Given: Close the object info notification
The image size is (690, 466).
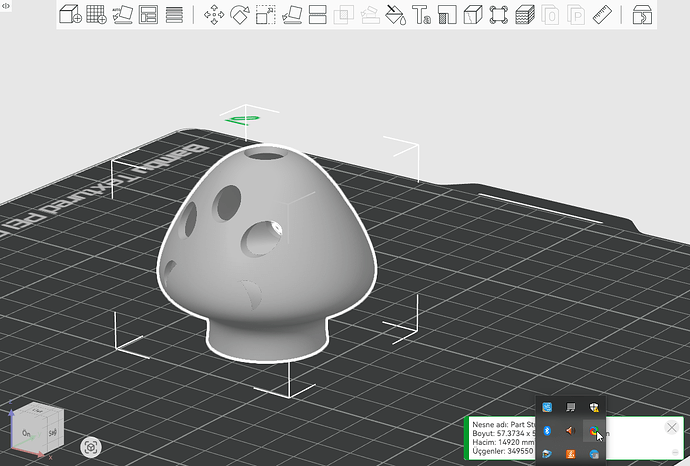Looking at the screenshot, I should (672, 427).
